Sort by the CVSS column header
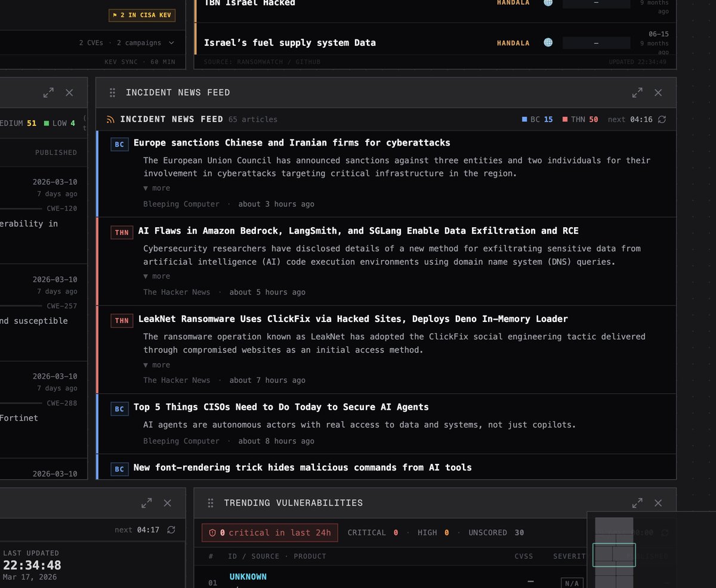The image size is (716, 588). pos(524,556)
